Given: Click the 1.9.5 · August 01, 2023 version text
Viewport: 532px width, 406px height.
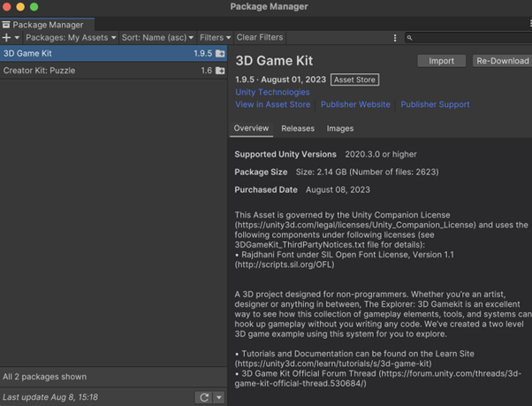Looking at the screenshot, I should (x=281, y=80).
